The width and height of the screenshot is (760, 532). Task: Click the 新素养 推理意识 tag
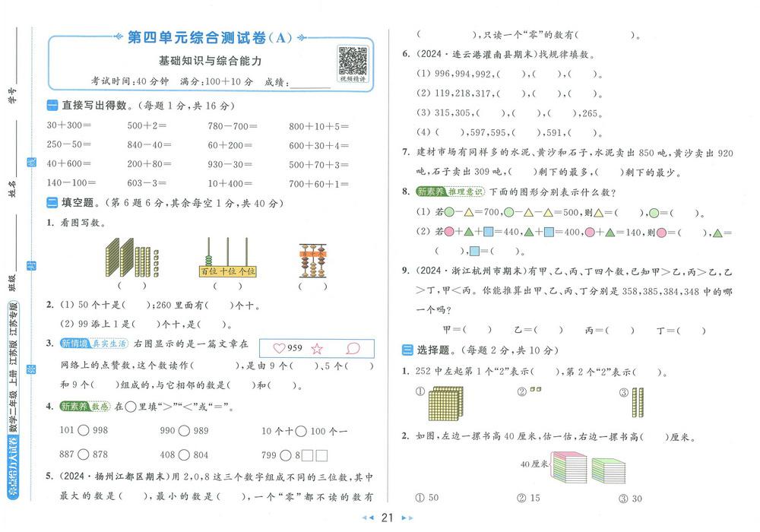(451, 192)
